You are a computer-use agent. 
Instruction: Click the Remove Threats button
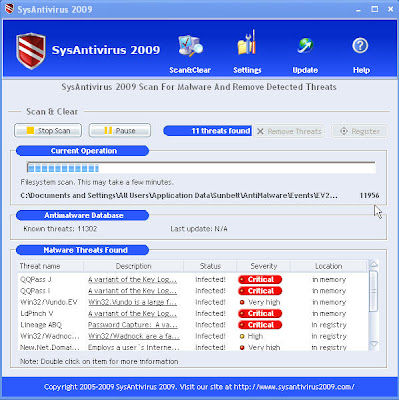pos(289,131)
